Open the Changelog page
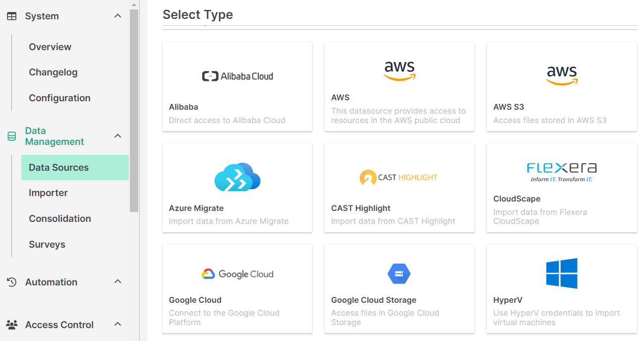The height and width of the screenshot is (341, 644). 53,72
